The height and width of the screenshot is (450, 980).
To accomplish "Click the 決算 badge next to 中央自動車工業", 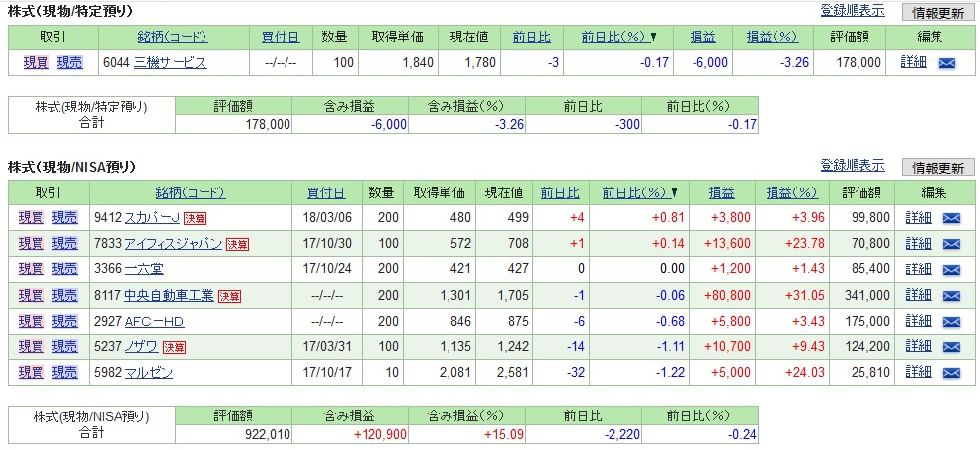I will 229,296.
